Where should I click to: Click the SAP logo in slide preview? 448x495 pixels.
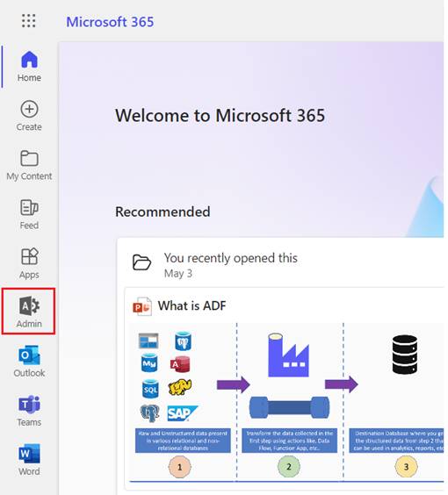coord(183,413)
